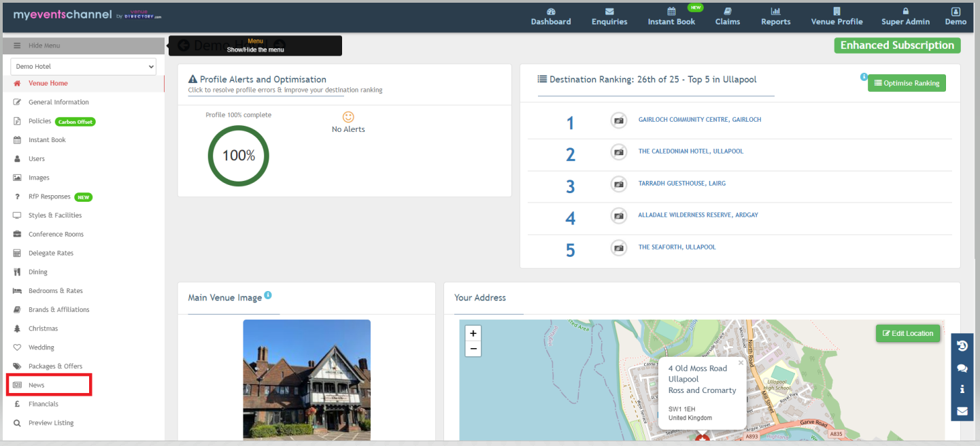The height and width of the screenshot is (446, 980).
Task: Click the Edit Location button
Action: click(908, 333)
